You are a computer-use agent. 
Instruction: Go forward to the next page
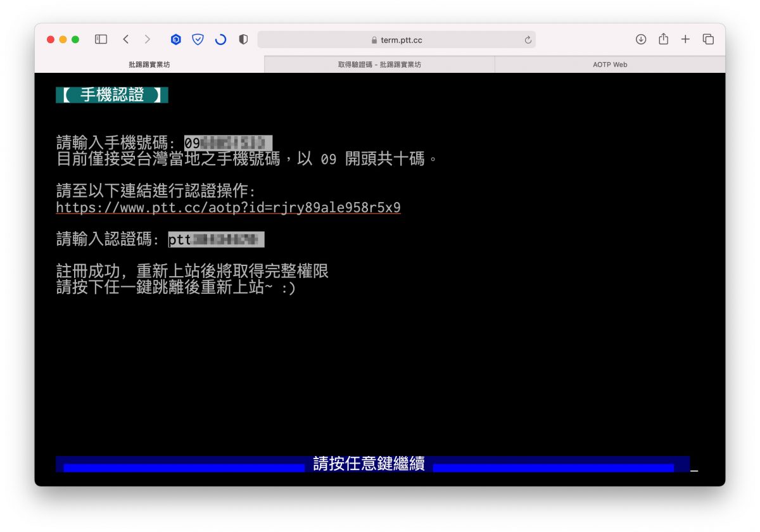pos(148,39)
